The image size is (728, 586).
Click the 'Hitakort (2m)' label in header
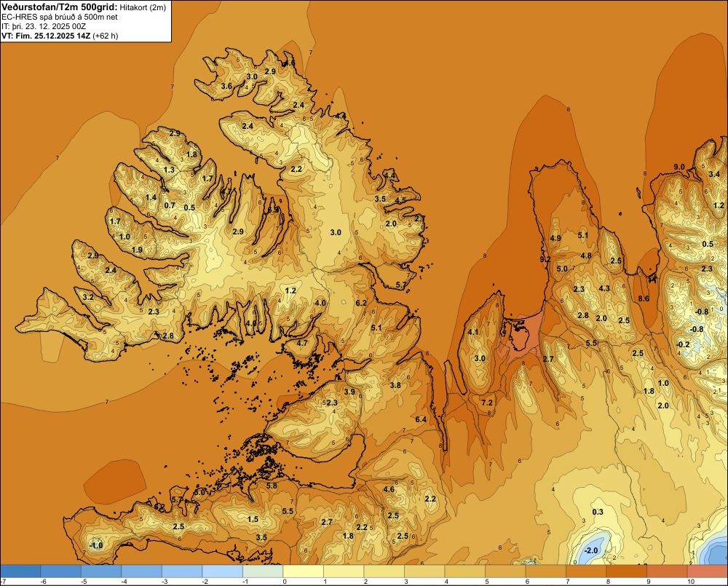(143, 7)
